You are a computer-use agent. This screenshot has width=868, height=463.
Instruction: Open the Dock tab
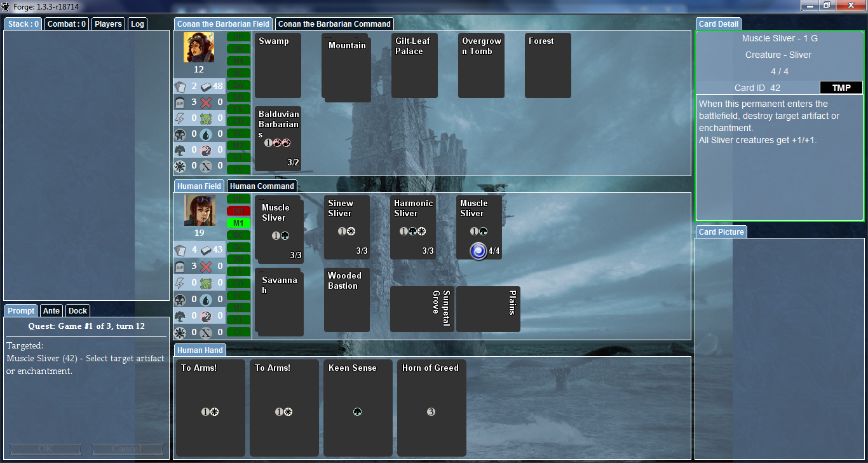pyautogui.click(x=78, y=310)
